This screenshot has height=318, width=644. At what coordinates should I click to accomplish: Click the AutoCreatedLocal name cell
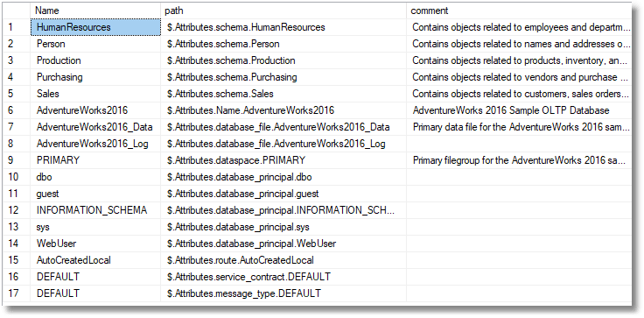coord(95,260)
